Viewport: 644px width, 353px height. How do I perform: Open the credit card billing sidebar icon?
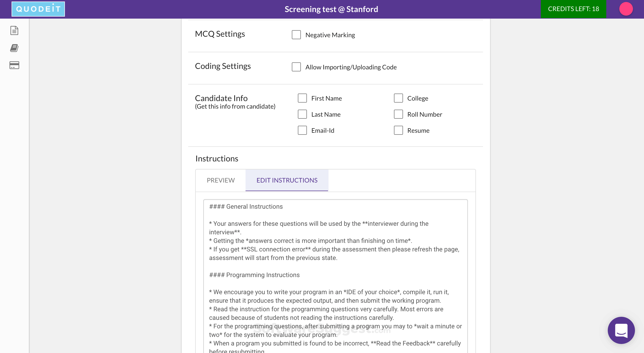pos(14,65)
